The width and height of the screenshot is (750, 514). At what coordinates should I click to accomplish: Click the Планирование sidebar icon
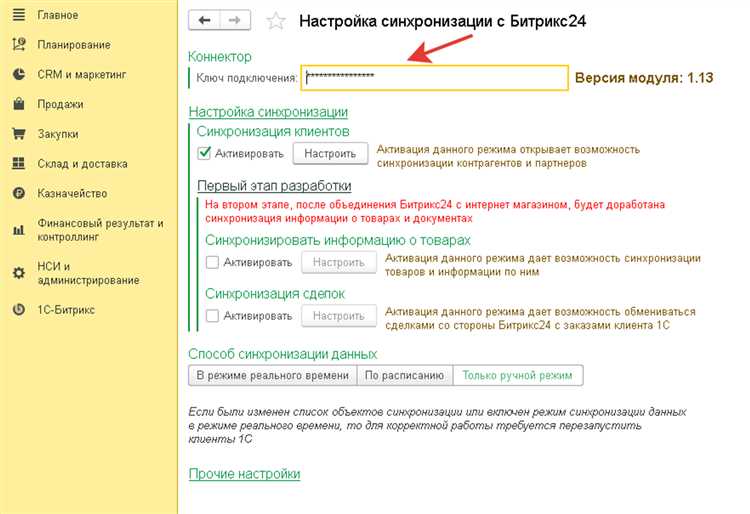point(19,44)
